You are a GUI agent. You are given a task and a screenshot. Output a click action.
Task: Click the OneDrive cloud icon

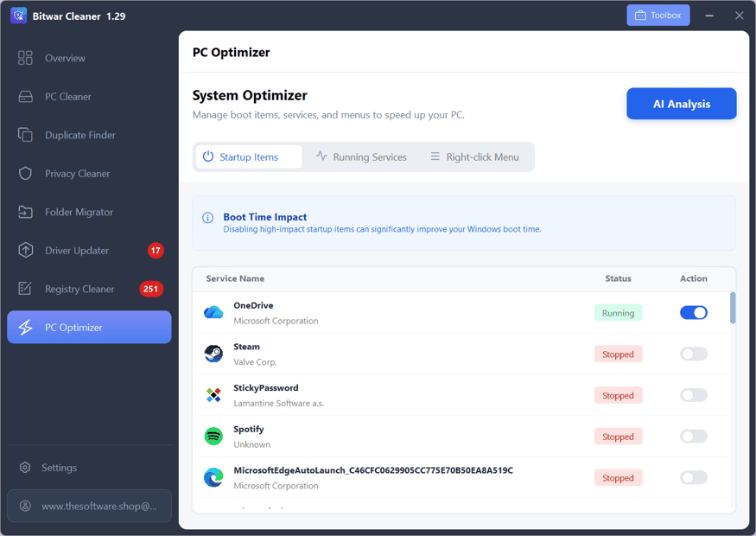tap(213, 313)
